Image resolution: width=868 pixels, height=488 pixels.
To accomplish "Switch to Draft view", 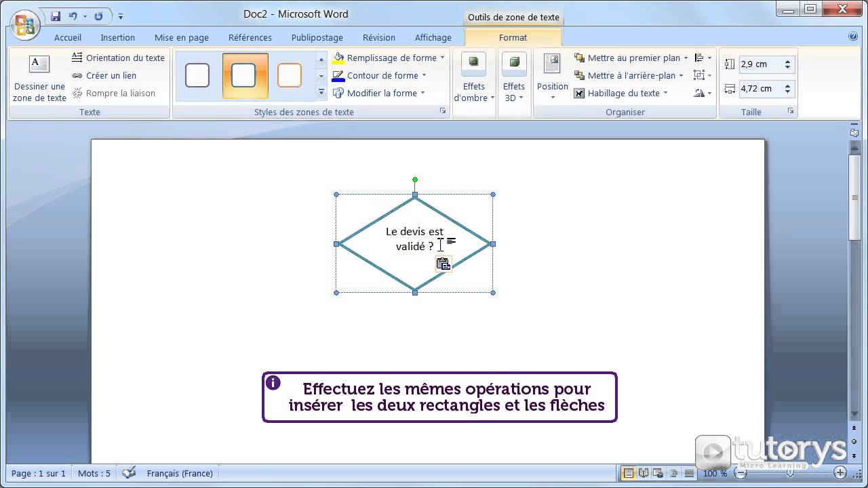I will 689,473.
